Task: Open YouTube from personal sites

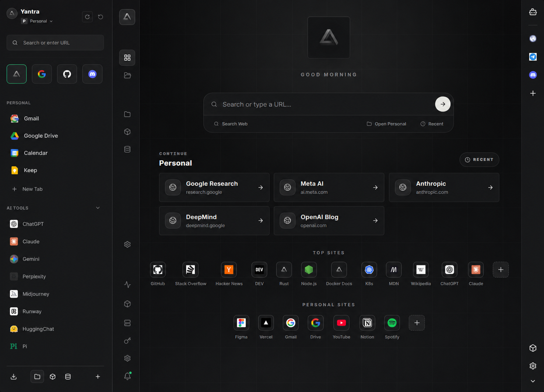Action: pyautogui.click(x=341, y=323)
